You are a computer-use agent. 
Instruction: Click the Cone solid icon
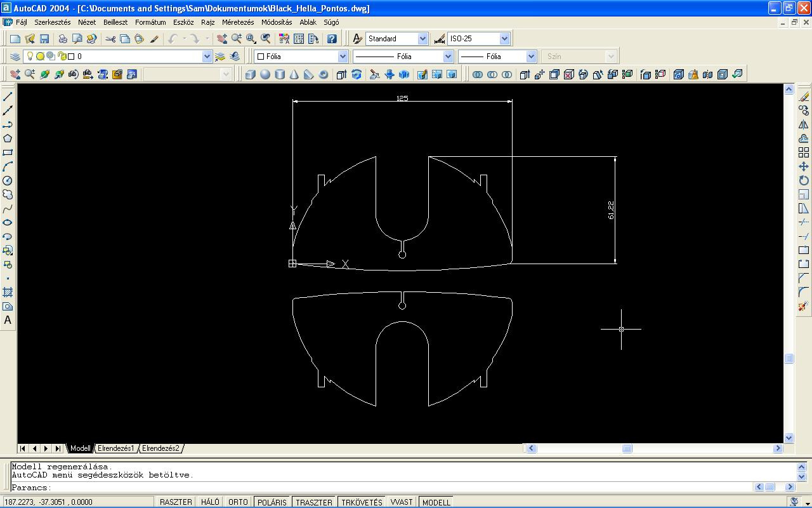[294, 74]
